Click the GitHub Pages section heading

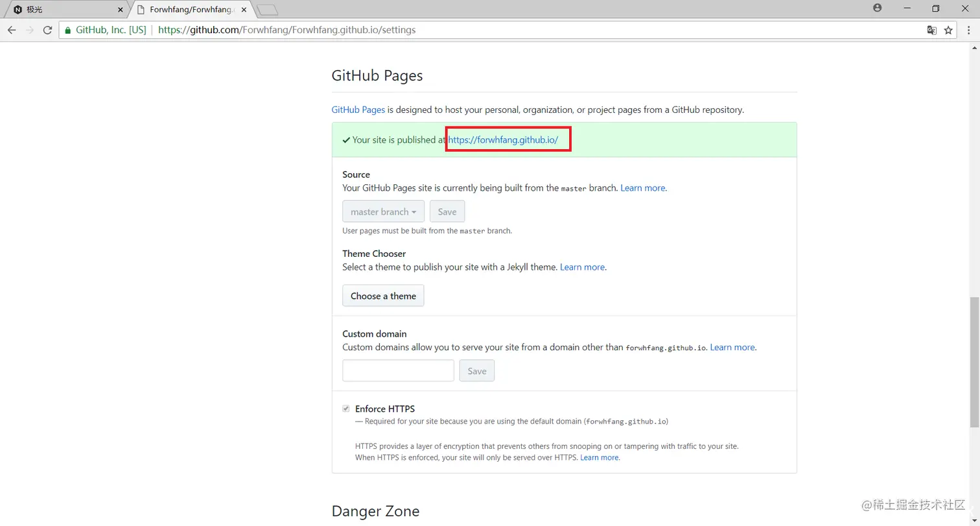pos(377,76)
